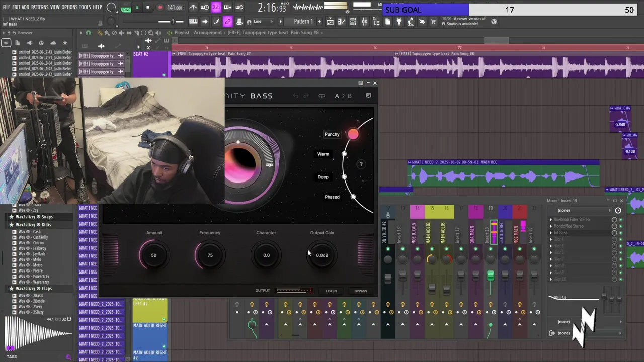644x362 pixels.
Task: Toggle Inf Bass slot enable LED
Action: coord(620,233)
